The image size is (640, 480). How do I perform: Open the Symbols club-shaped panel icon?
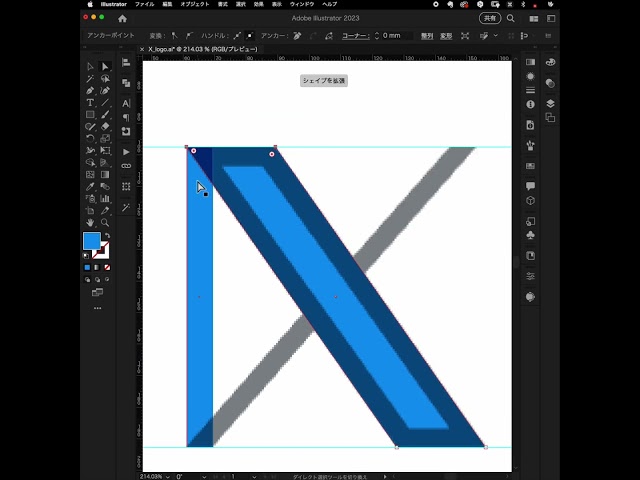pos(531,236)
